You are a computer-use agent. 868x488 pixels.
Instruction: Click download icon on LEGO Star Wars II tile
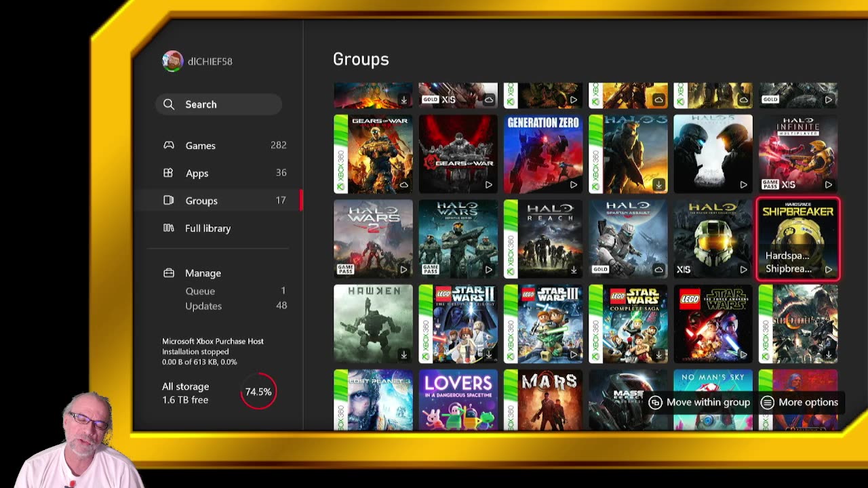489,354
